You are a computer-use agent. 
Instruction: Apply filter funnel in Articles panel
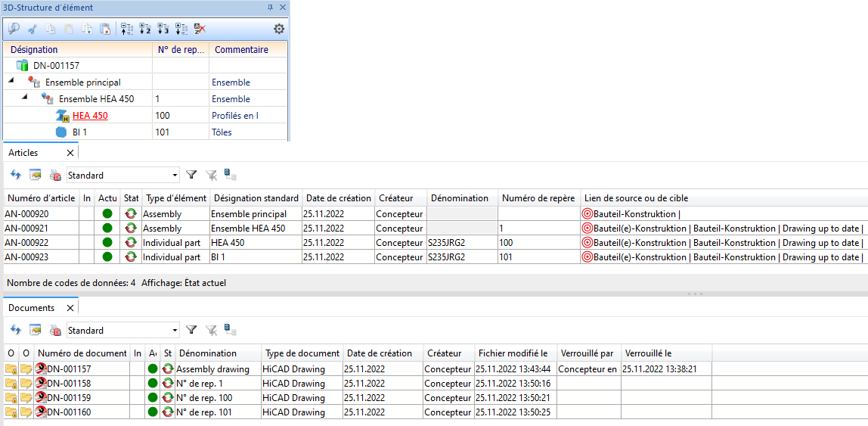click(191, 175)
